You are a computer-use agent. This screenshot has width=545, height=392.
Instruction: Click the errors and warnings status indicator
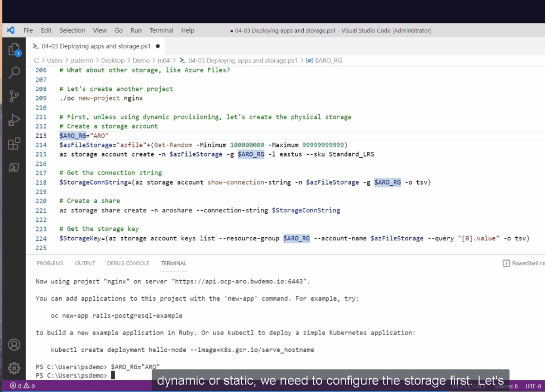[x=22, y=386]
